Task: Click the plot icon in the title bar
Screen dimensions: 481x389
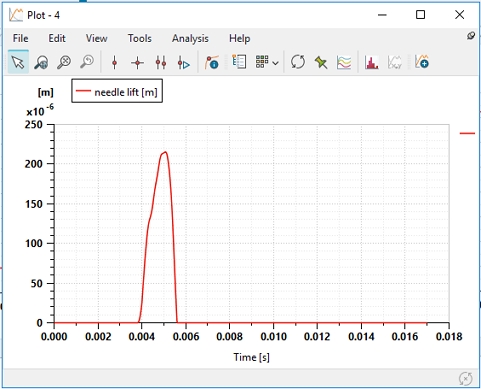Action: tap(15, 15)
